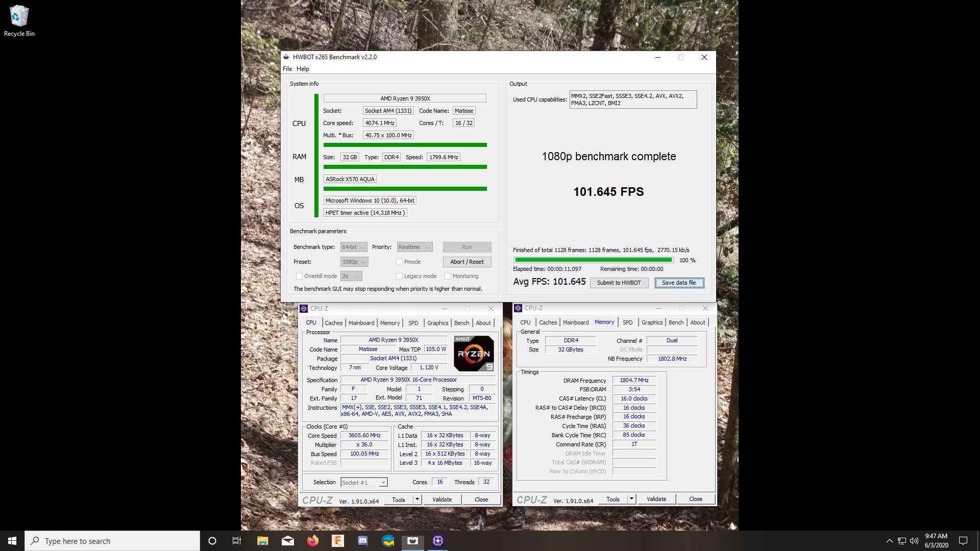Open the Mail app from the taskbar
The height and width of the screenshot is (551, 980).
click(288, 541)
